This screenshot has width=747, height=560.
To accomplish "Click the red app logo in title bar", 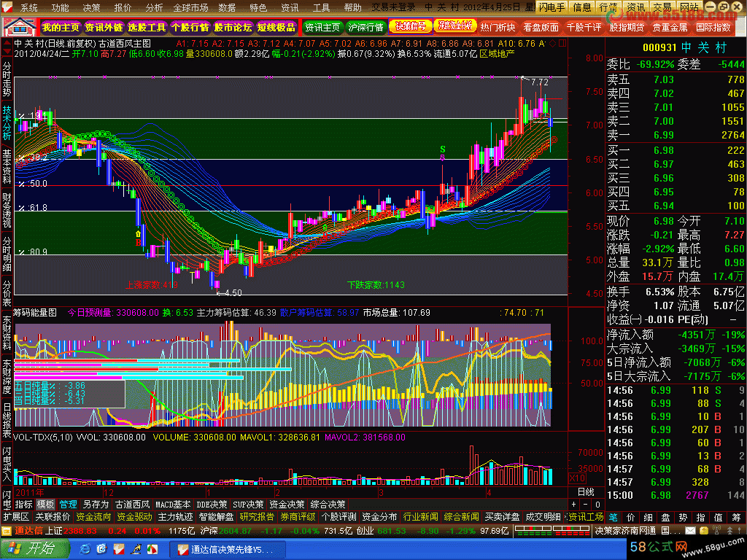I will [7, 7].
